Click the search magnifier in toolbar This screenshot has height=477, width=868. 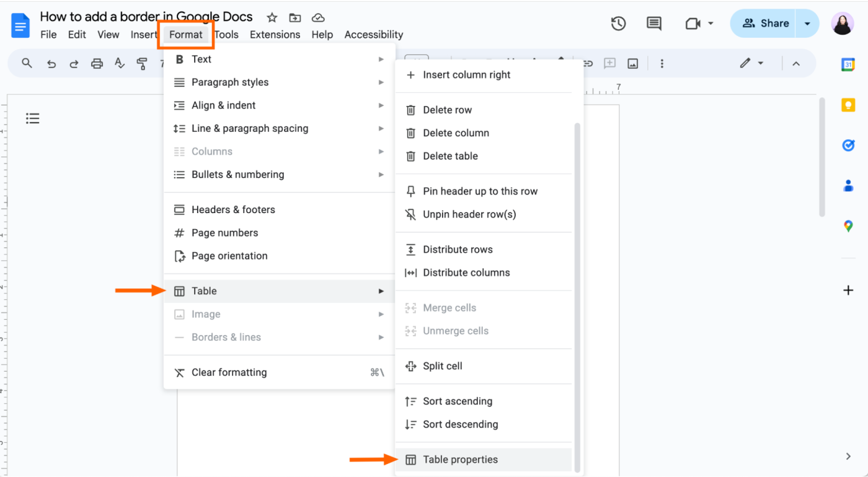point(27,63)
